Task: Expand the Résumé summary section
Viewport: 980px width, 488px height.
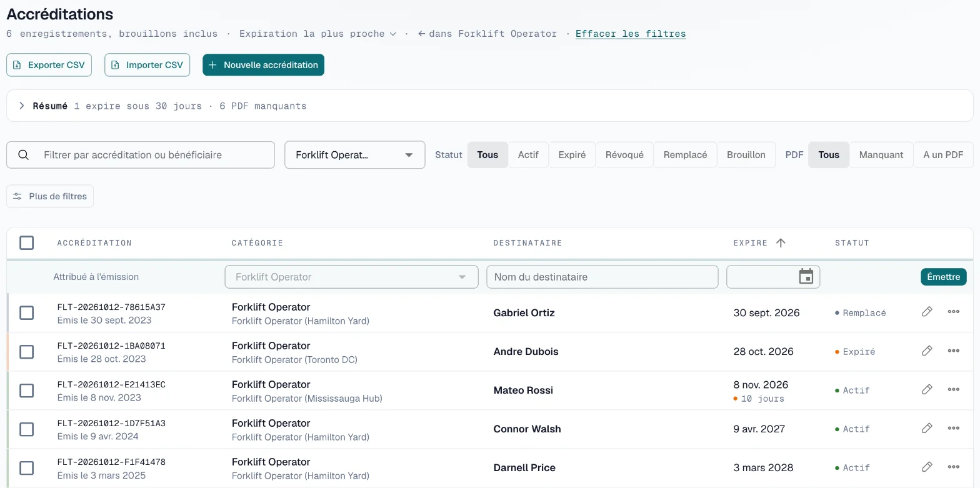Action: [22, 106]
